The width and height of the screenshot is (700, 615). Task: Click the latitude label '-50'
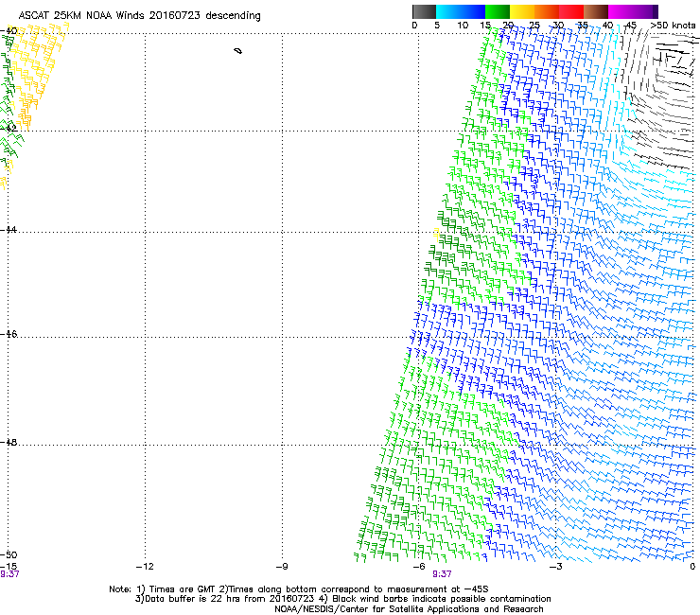point(9,554)
